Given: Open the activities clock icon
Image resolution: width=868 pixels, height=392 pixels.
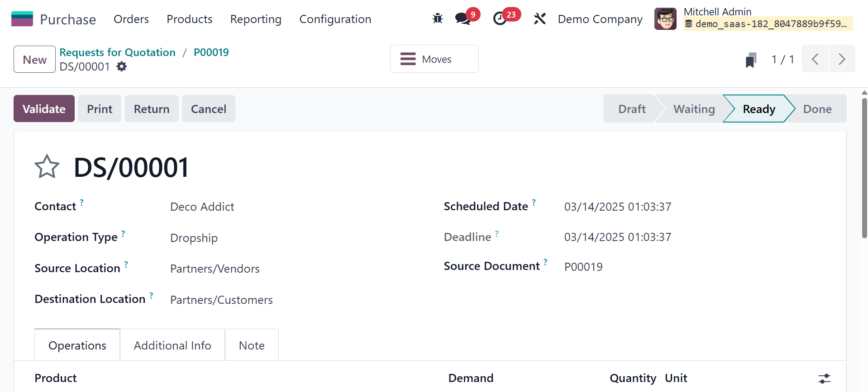Looking at the screenshot, I should pyautogui.click(x=500, y=19).
